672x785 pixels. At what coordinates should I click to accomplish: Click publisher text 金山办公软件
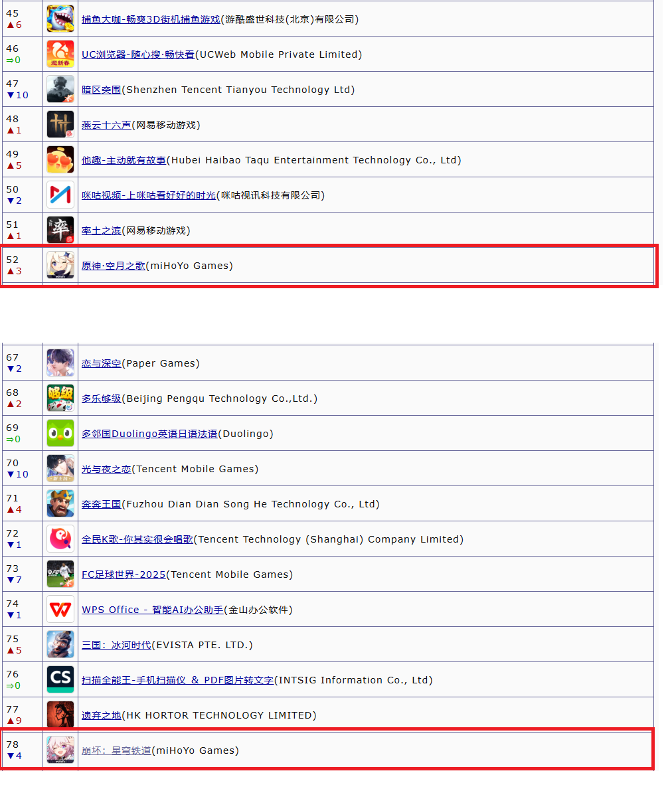point(258,610)
